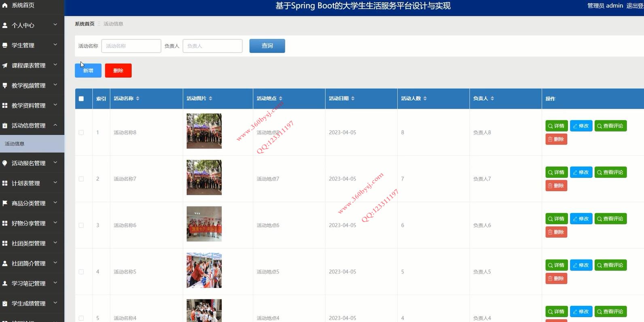Open 详情 for 活动名称8 row
Viewport: 644px width, 322px height.
point(557,126)
